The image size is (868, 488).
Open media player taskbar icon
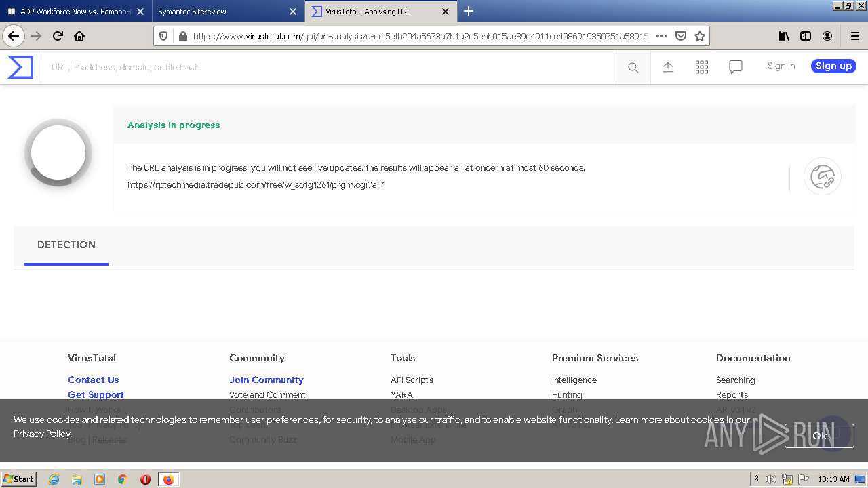pos(100,479)
